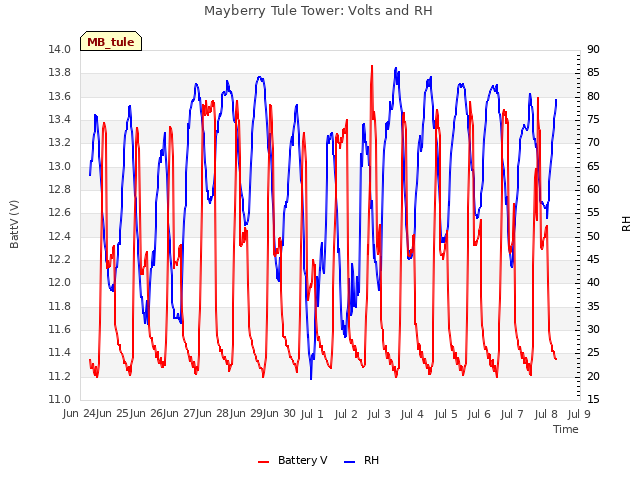The height and width of the screenshot is (480, 640).
Task: Click the 25 right axis tick
Action: pos(593,353)
